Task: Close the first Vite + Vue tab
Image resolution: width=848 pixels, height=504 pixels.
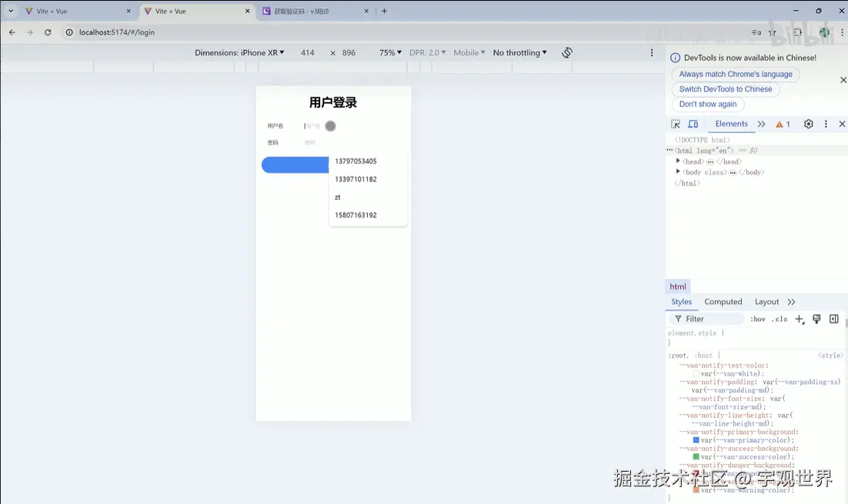Action: click(x=129, y=11)
